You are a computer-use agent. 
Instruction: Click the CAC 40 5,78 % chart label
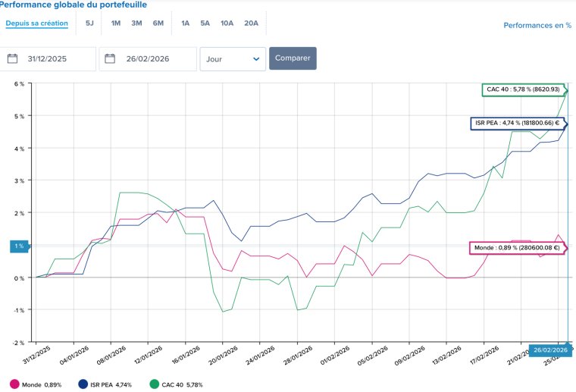coord(523,89)
